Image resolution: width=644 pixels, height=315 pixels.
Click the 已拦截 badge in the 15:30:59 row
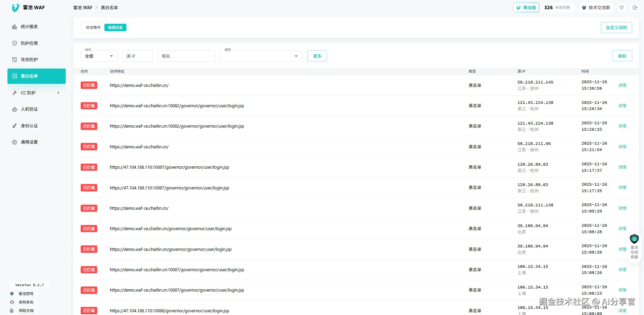tap(89, 85)
